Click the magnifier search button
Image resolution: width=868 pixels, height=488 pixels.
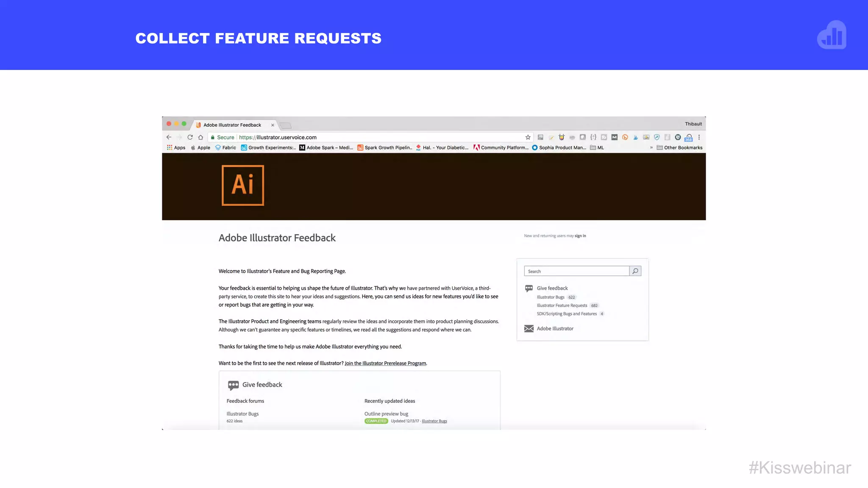(635, 271)
